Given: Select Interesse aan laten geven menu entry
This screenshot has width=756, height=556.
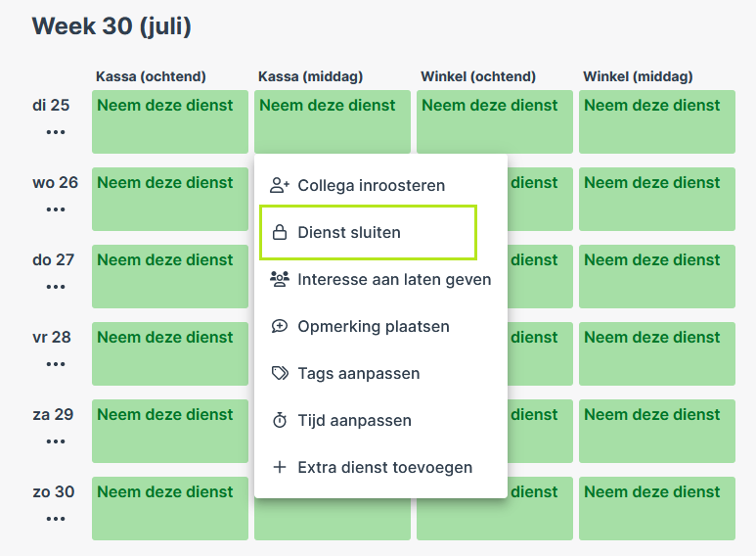Looking at the screenshot, I should click(x=380, y=279).
